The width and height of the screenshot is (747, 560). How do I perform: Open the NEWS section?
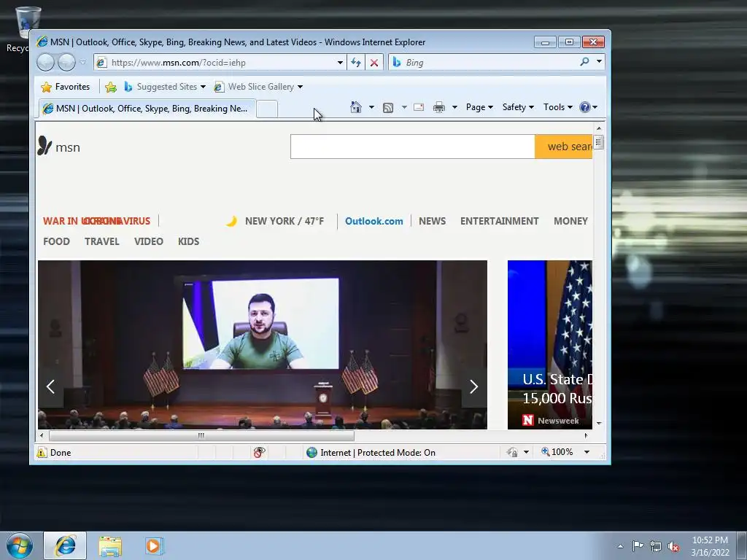click(x=432, y=221)
